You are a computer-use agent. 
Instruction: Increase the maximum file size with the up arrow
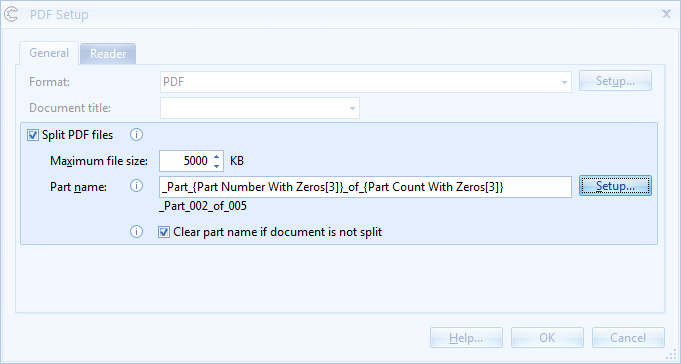(216, 156)
